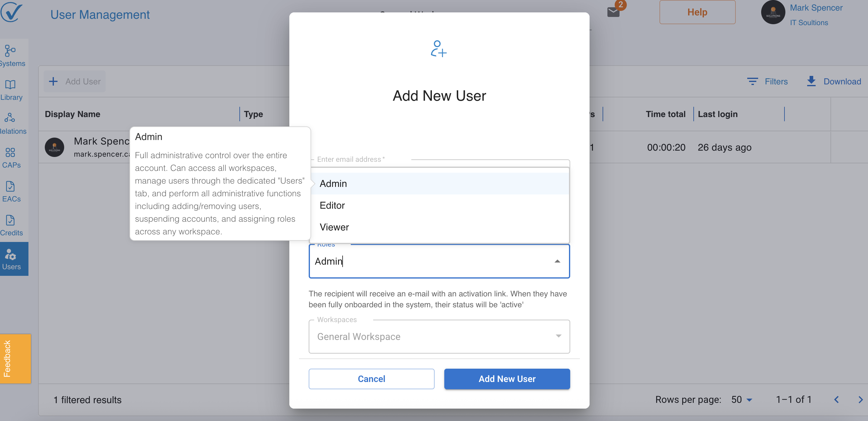
Task: Click Mark Spencer profile avatar
Action: point(773,12)
